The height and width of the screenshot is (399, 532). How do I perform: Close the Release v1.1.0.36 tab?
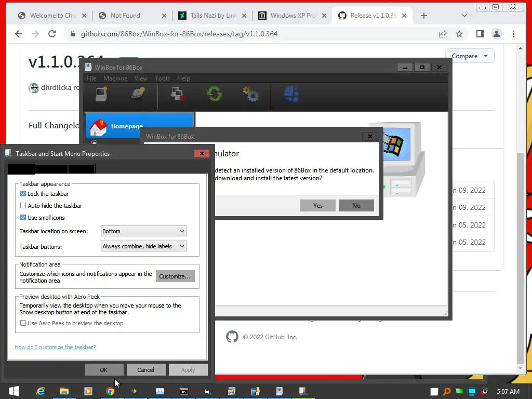[x=404, y=16]
